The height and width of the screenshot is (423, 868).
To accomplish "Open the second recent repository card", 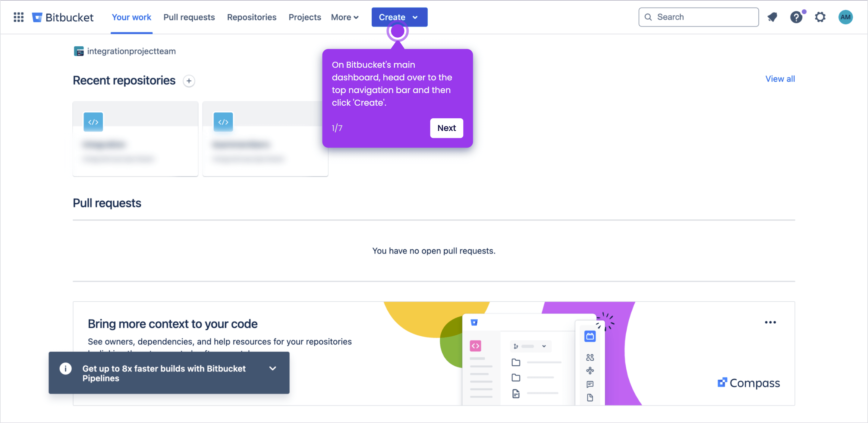I will 265,139.
